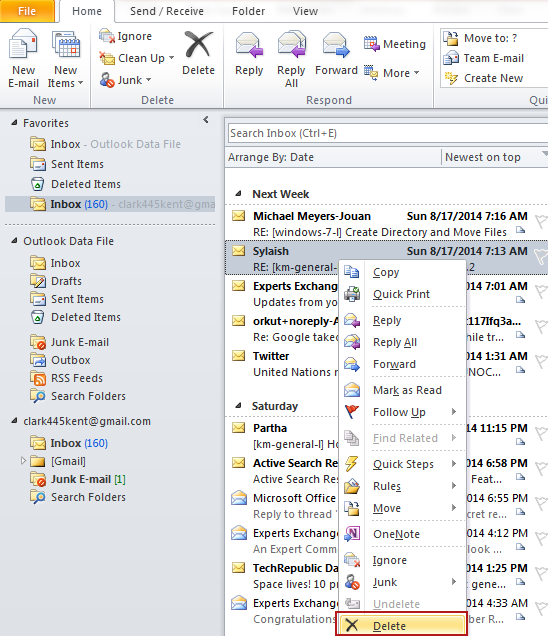
Task: Toggle the flag on the orkut+noreply message
Action: coord(541,326)
